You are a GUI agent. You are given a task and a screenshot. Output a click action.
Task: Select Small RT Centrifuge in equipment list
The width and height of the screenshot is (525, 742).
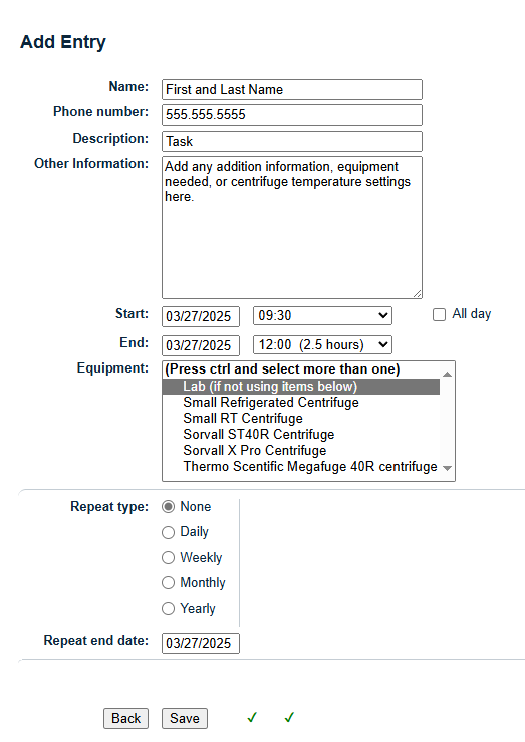(x=301, y=419)
